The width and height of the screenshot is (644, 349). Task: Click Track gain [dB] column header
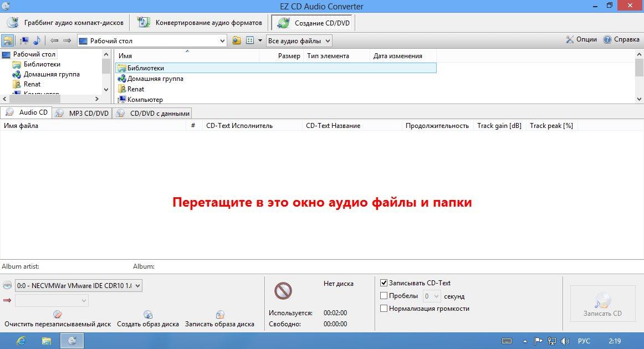click(499, 126)
